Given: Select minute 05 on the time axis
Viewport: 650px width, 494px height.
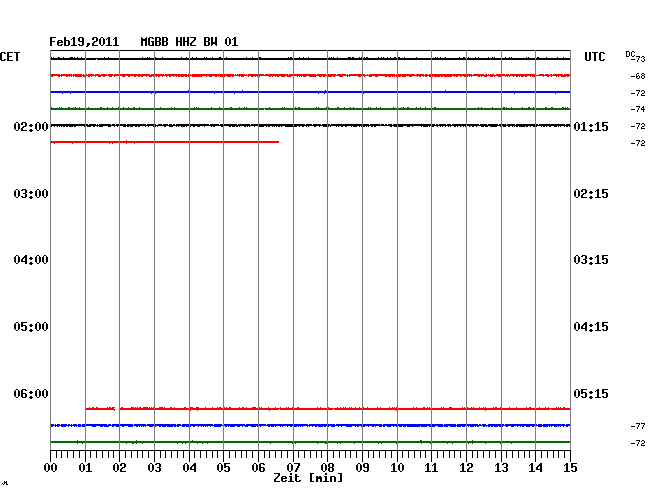Looking at the screenshot, I should 223,468.
